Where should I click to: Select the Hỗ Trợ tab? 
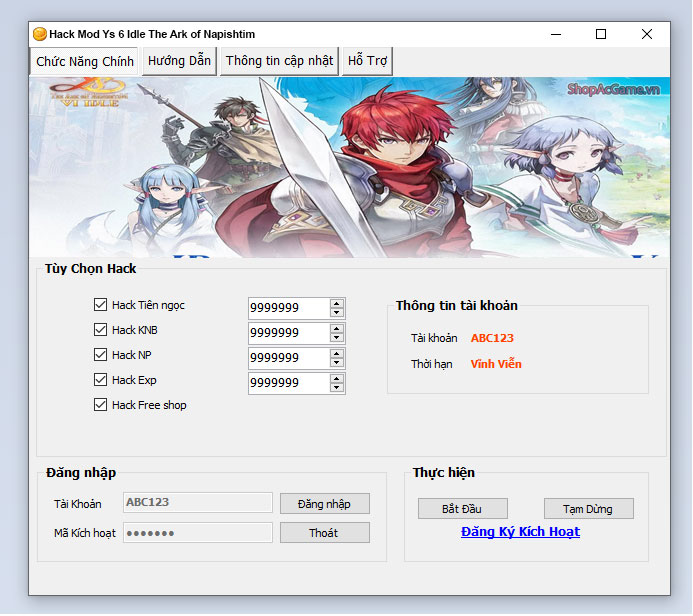tap(367, 61)
